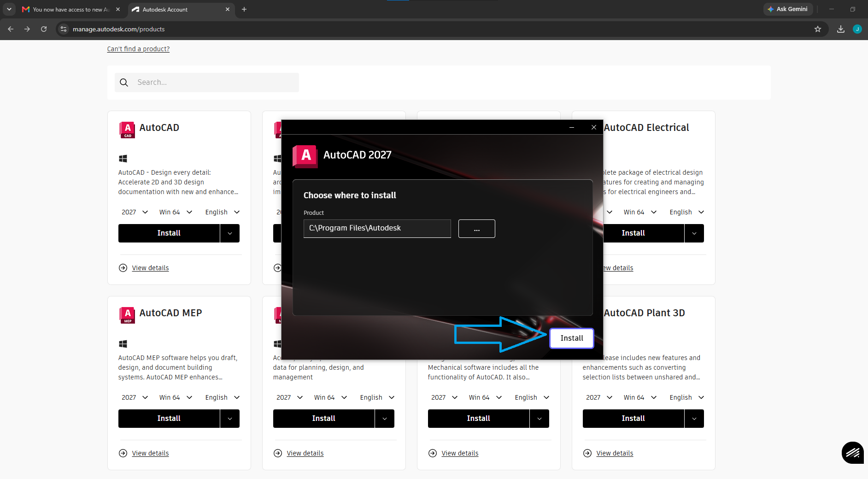The image size is (868, 479).
Task: Click arrow circle icon beside AutoCAD MEP View details
Action: [123, 453]
